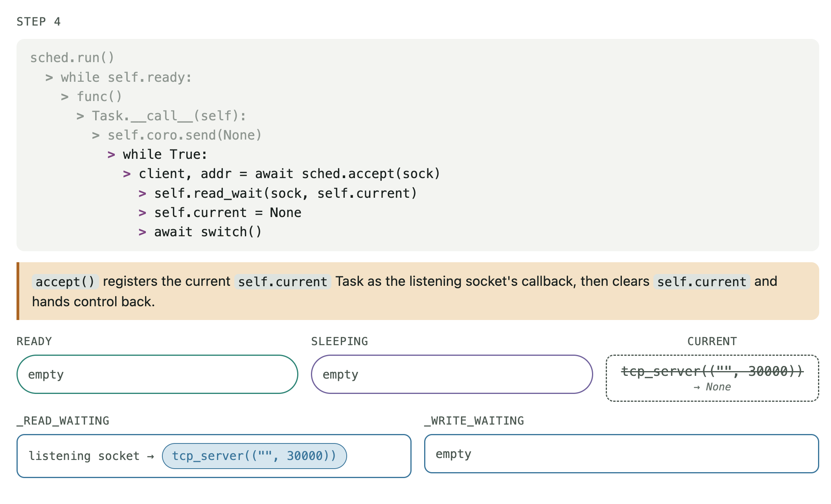Screen dimensions: 831x504
Task: Click the STEP 4 heading
Action: coord(39,22)
